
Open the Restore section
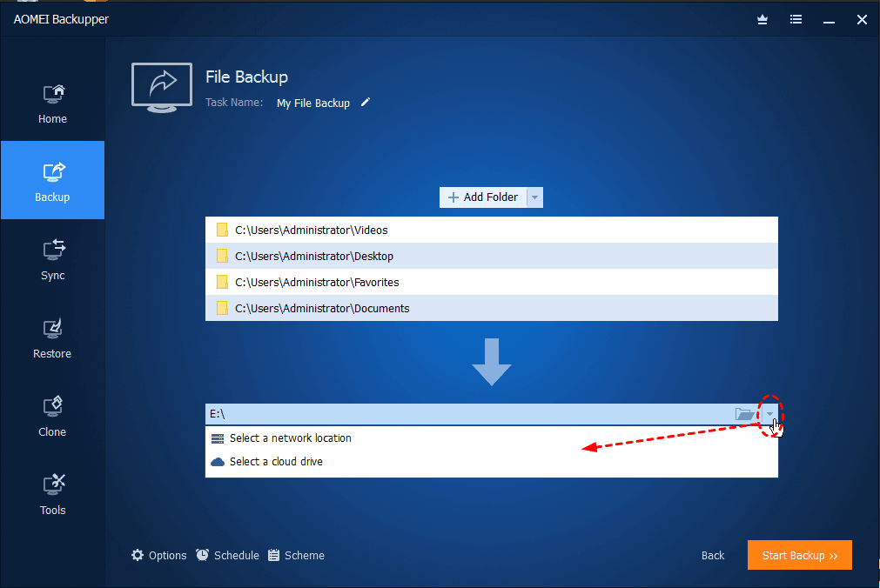[x=53, y=338]
